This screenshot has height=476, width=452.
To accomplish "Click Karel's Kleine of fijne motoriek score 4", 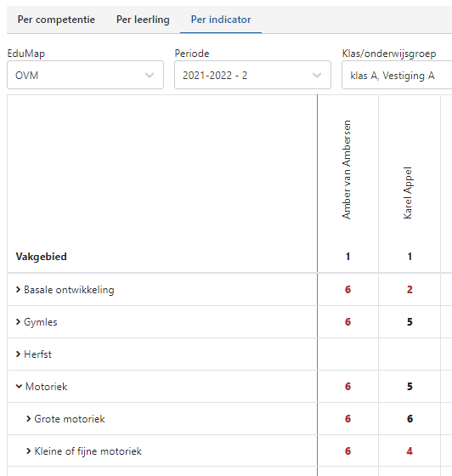I will (410, 451).
